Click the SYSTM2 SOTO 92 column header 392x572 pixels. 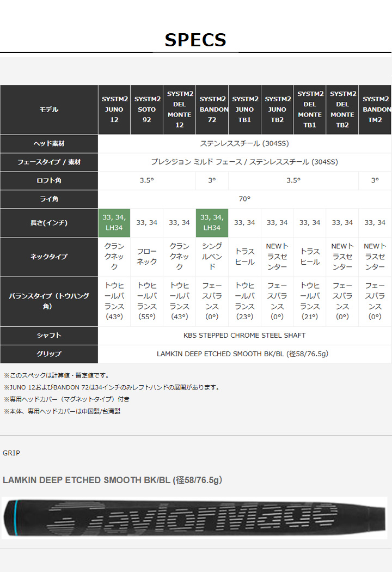click(146, 109)
